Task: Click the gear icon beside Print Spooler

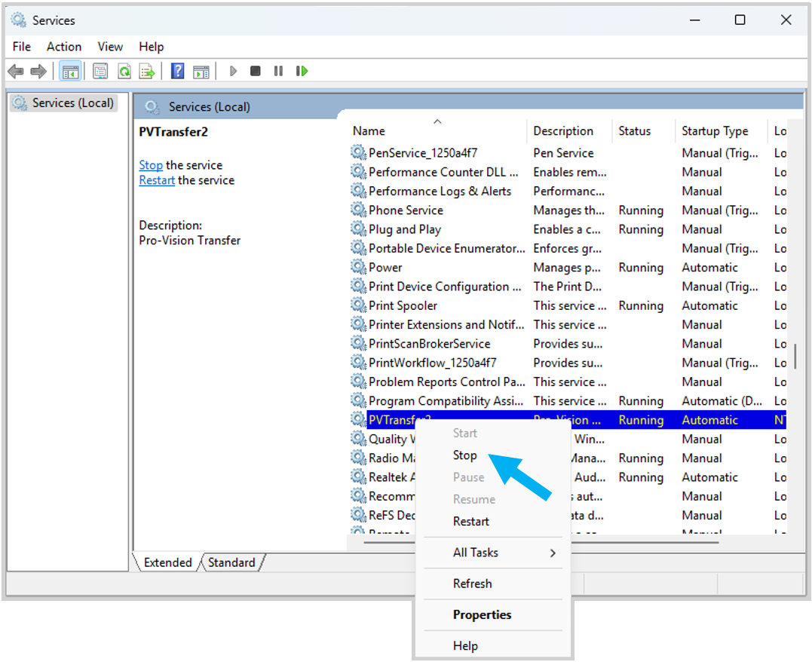Action: pyautogui.click(x=358, y=305)
